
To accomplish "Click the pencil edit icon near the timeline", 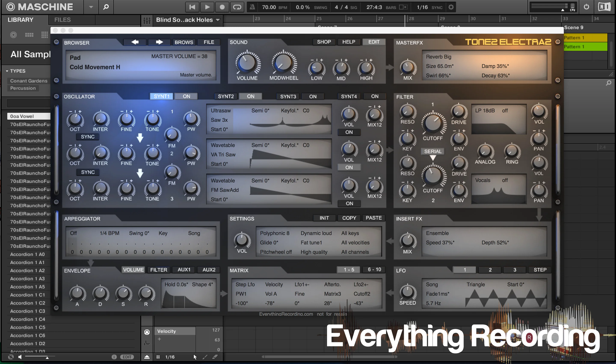I will point(205,357).
